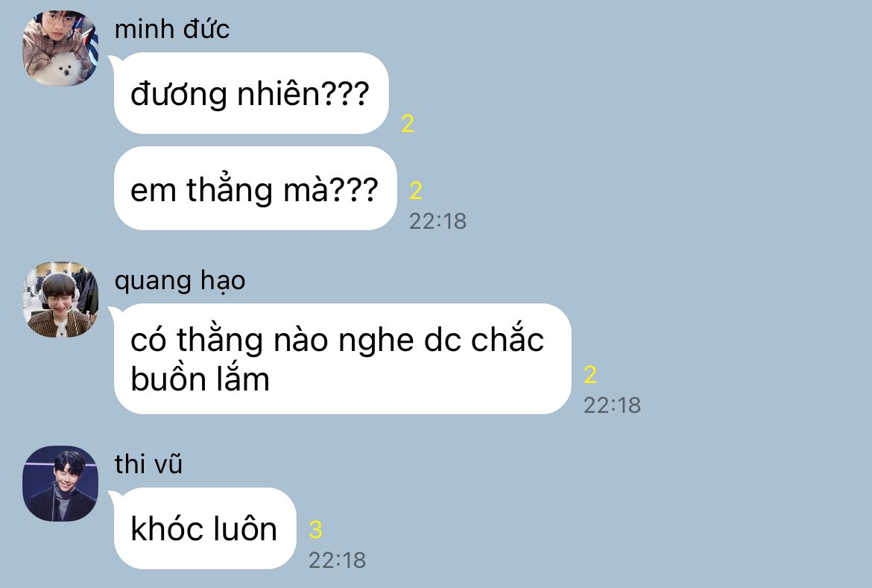Open quang hạo's profile avatar
Image resolution: width=872 pixels, height=588 pixels.
coord(60,300)
